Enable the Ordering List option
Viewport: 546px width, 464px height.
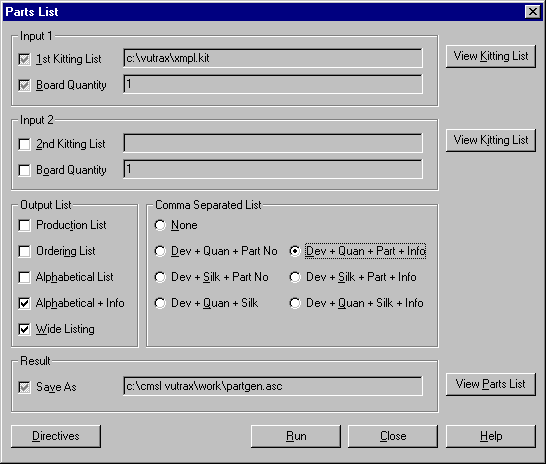[24, 251]
